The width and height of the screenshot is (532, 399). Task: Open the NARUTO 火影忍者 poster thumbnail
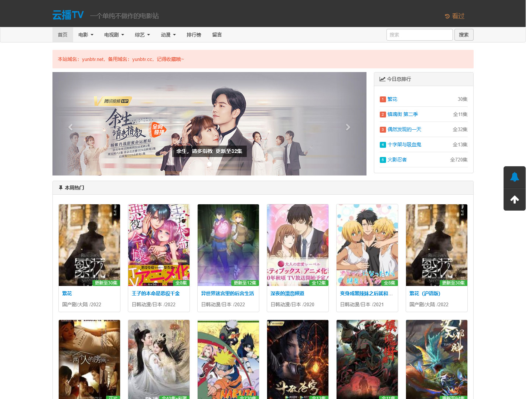[x=228, y=359]
